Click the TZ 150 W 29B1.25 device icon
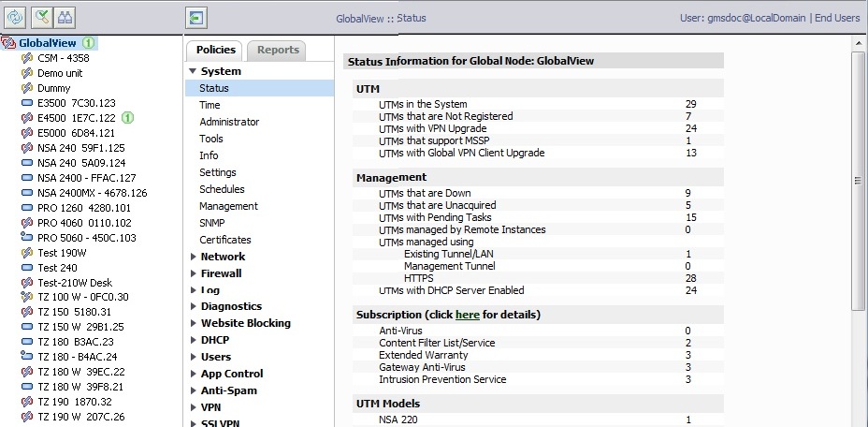868x427 pixels. [27, 327]
